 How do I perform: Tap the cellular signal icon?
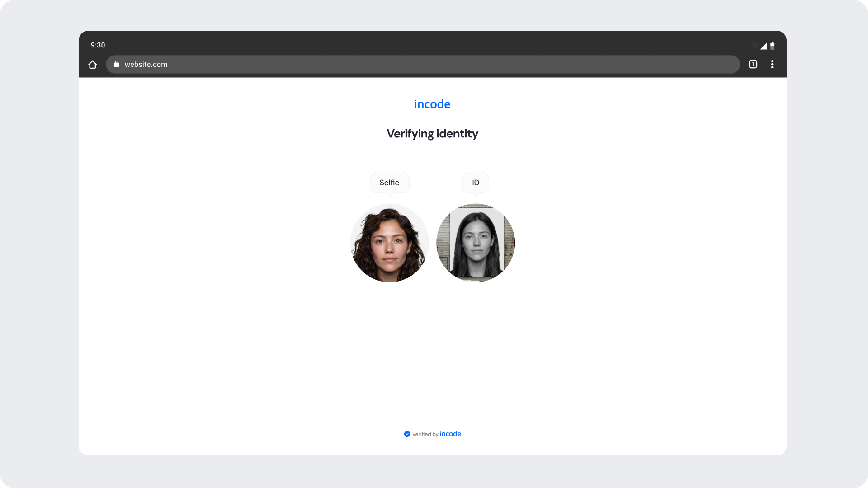(x=764, y=46)
